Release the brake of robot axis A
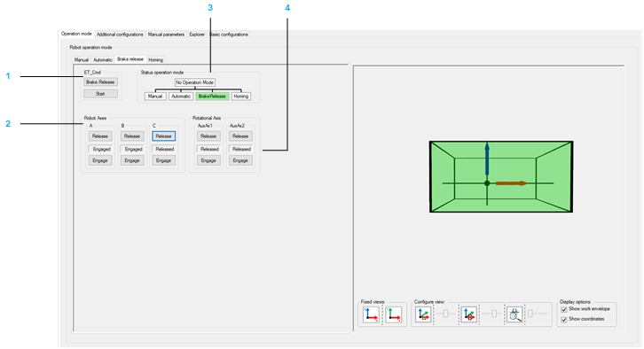The height and width of the screenshot is (349, 644). pyautogui.click(x=100, y=136)
